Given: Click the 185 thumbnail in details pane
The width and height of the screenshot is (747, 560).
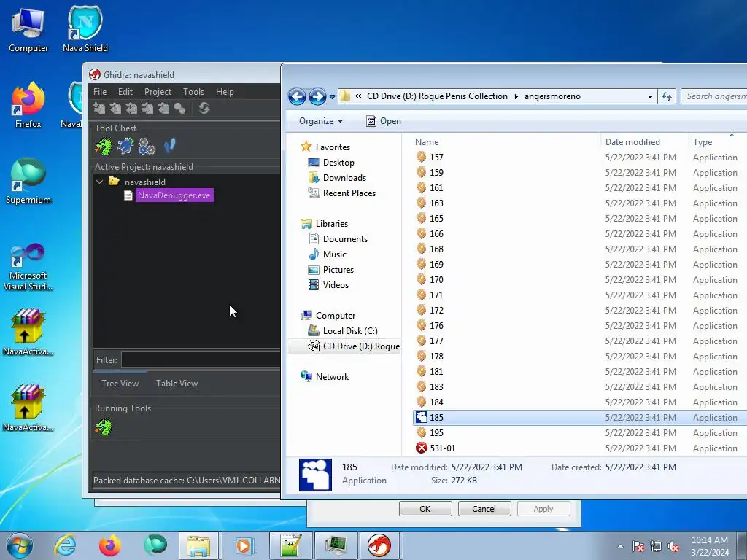Looking at the screenshot, I should 315,475.
